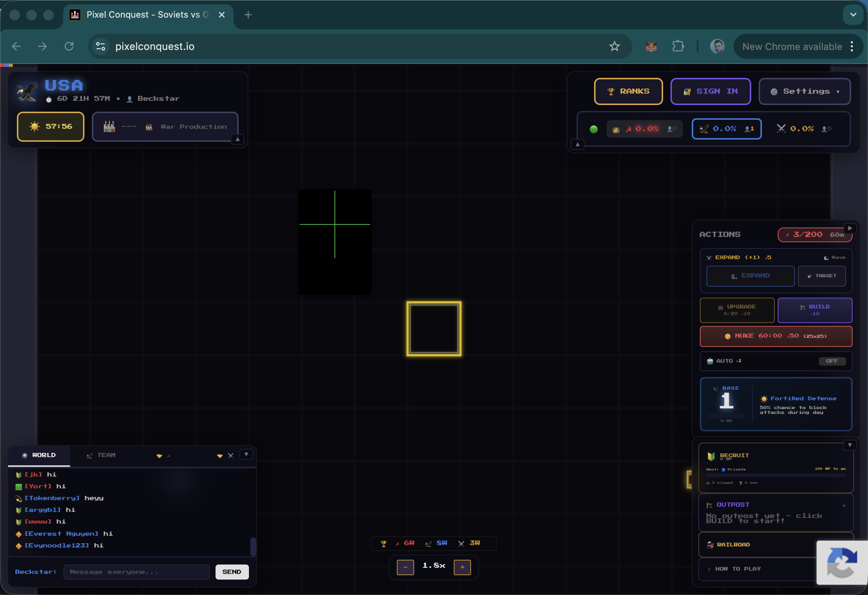Viewport: 868px width, 595px height.
Task: Collapse the lower right panel arrow
Action: point(850,445)
